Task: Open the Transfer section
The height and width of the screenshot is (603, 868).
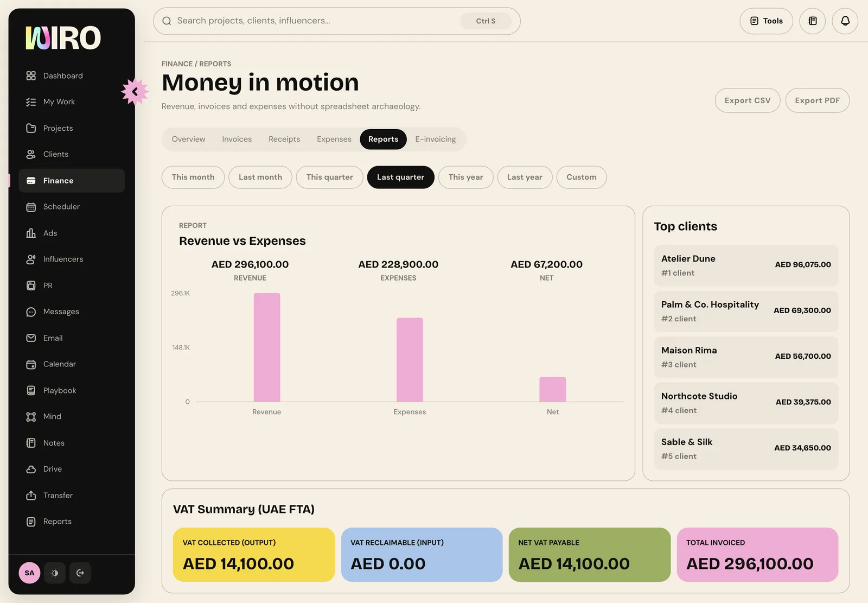Action: click(72, 496)
